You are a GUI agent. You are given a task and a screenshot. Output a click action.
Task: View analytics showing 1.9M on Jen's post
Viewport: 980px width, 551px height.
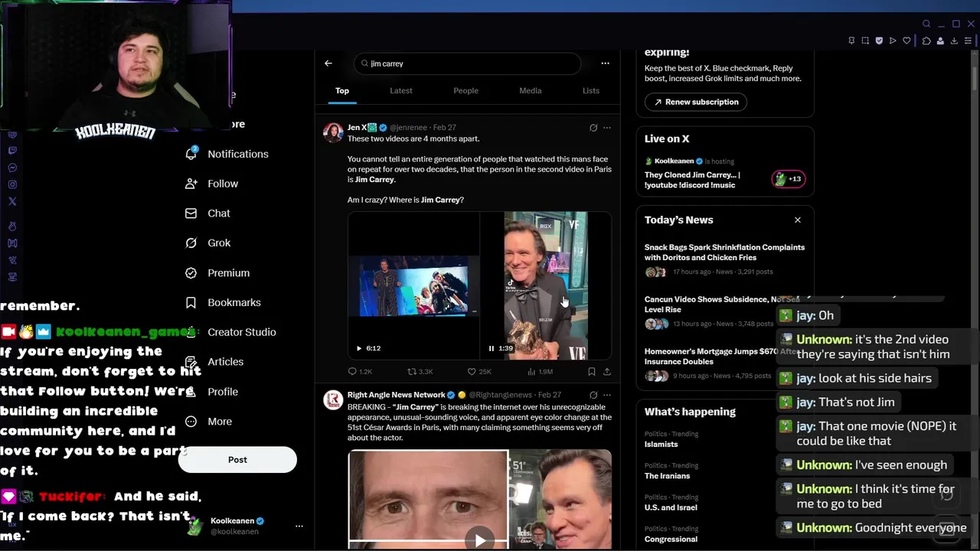pyautogui.click(x=539, y=371)
